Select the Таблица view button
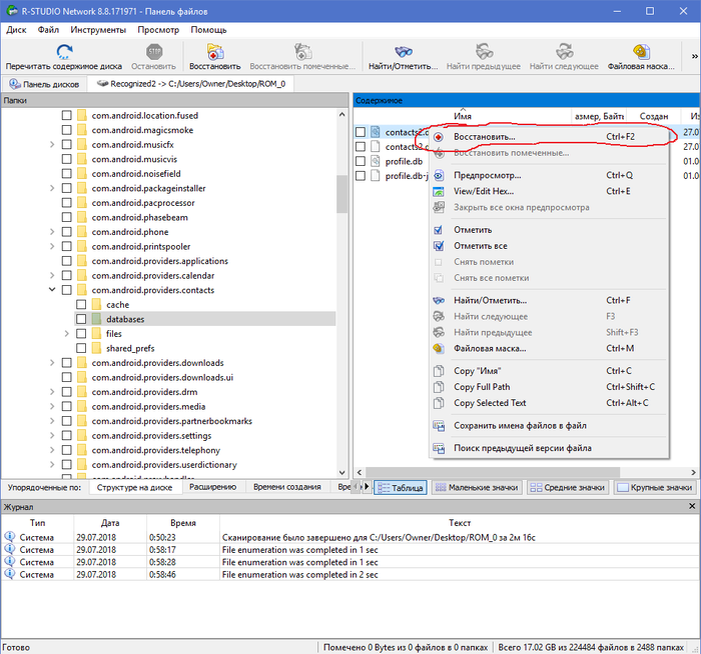 pyautogui.click(x=400, y=487)
